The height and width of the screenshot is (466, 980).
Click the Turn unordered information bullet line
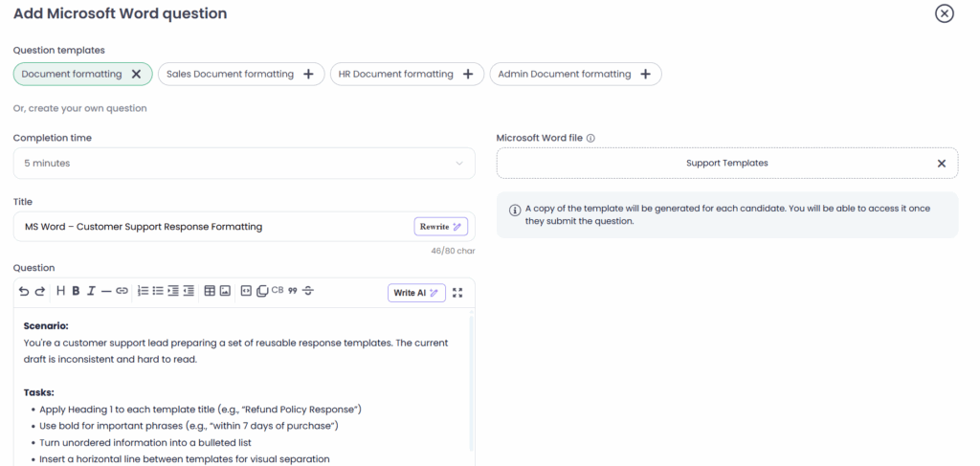[145, 443]
